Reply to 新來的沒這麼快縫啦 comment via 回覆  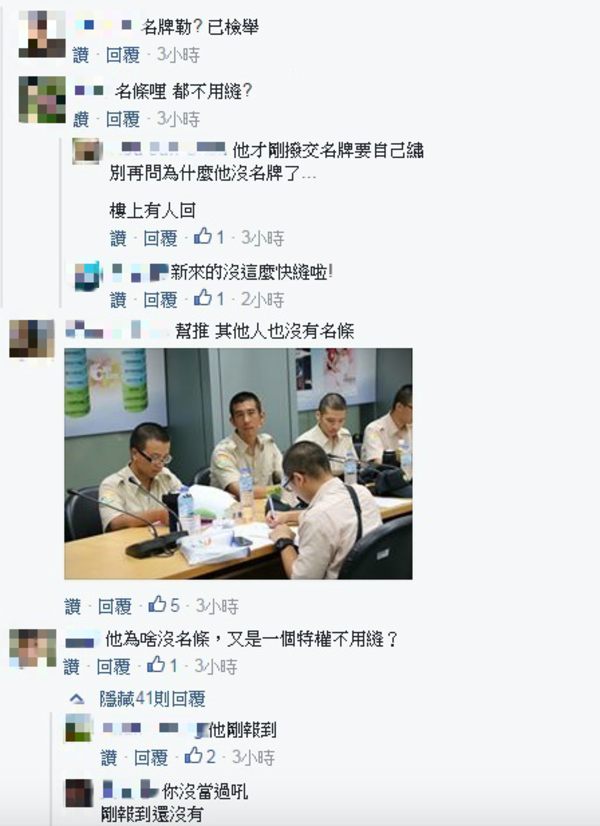click(x=161, y=299)
